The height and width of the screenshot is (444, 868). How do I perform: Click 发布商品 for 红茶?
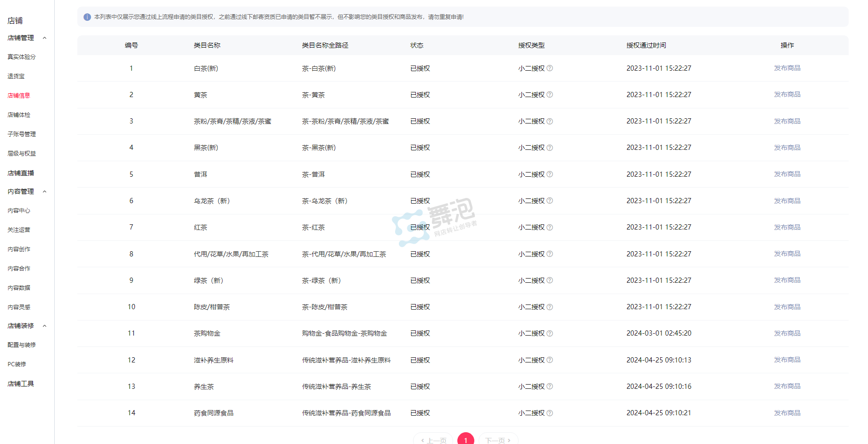[x=787, y=227]
